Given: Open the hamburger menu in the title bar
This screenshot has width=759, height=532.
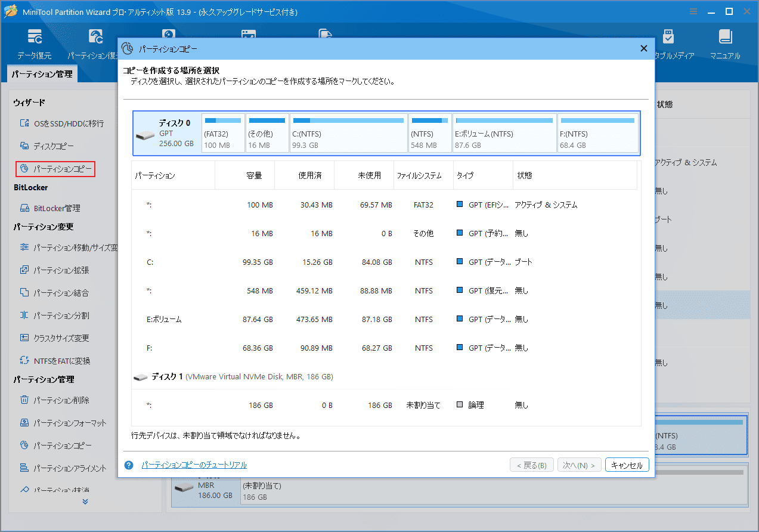Looking at the screenshot, I should click(693, 11).
